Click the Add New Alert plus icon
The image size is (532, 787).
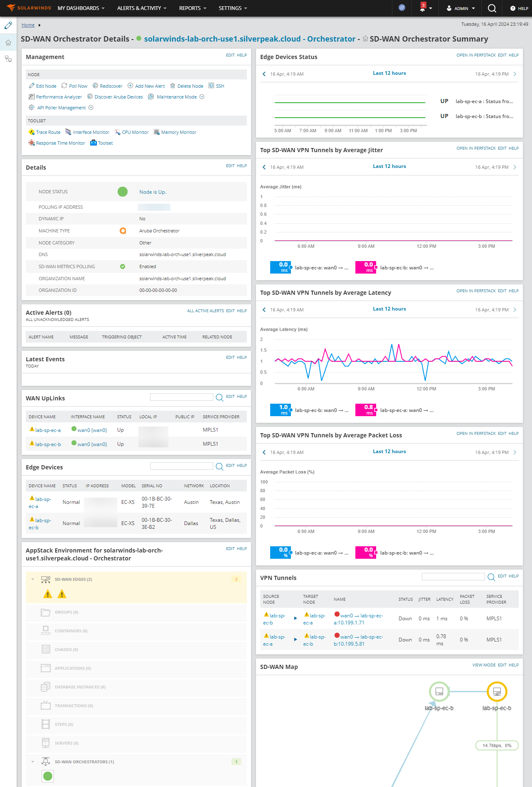(130, 86)
